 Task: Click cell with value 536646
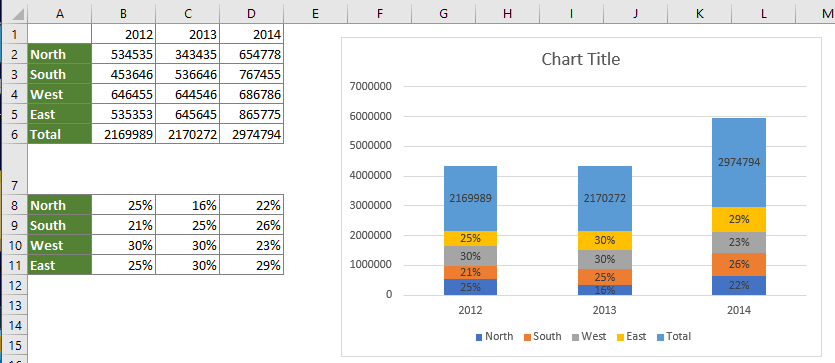click(x=187, y=75)
